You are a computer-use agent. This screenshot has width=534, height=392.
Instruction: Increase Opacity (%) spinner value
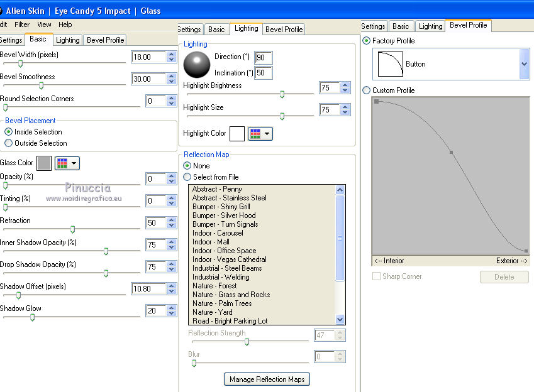(x=172, y=176)
